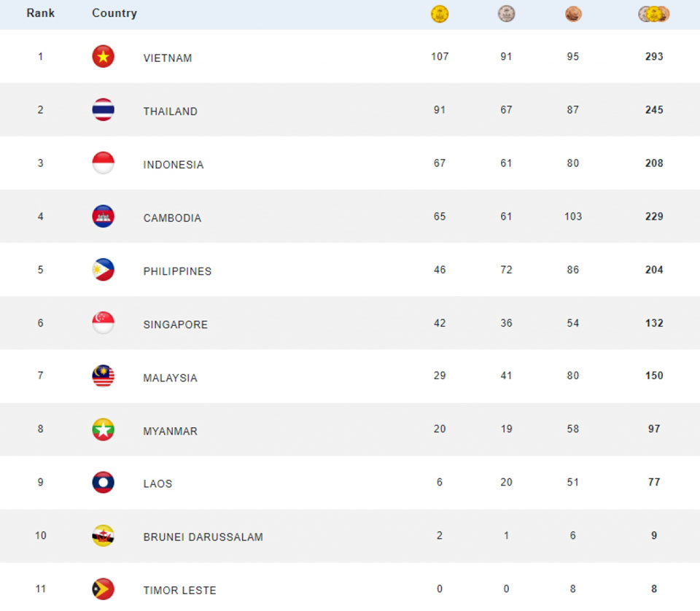Click the Laos flag icon
This screenshot has height=611, width=700.
103,483
